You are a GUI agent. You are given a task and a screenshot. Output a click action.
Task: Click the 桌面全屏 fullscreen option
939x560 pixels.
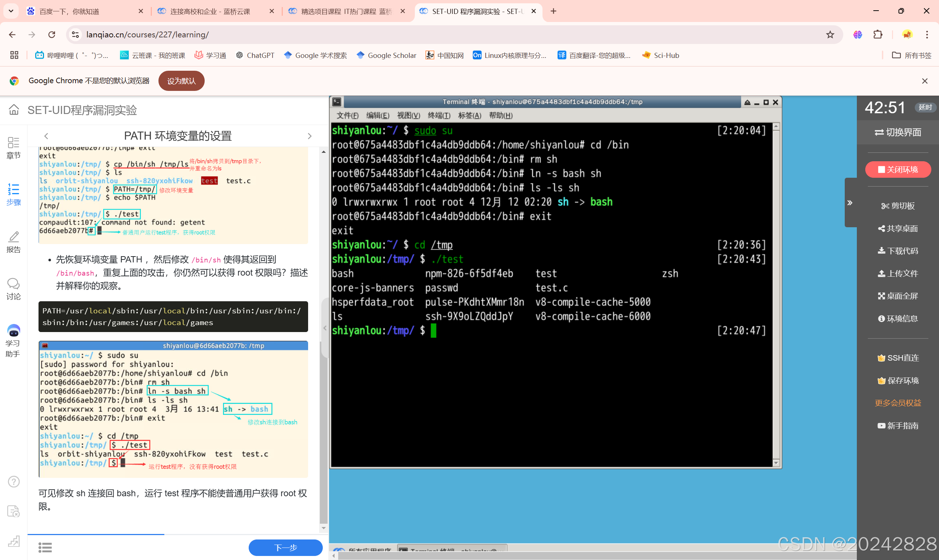898,296
